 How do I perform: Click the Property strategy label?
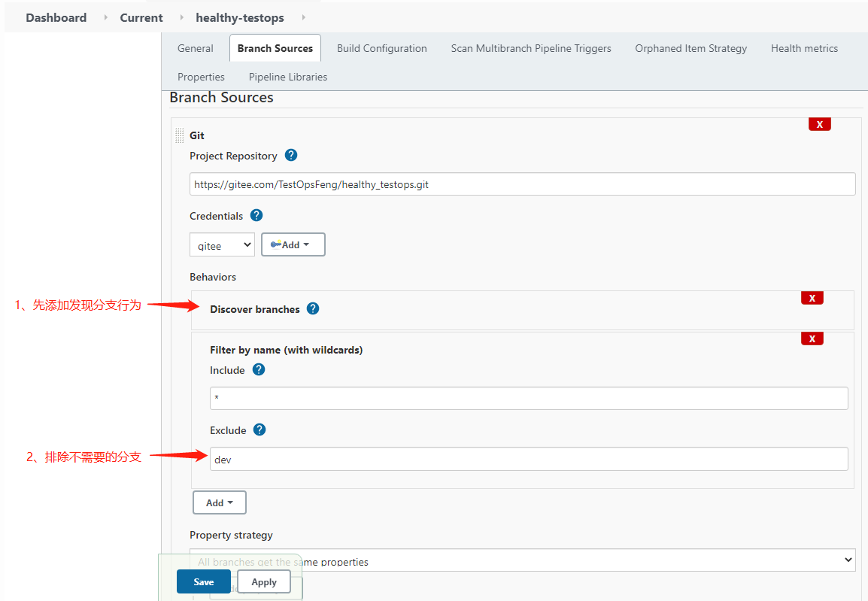click(x=231, y=535)
